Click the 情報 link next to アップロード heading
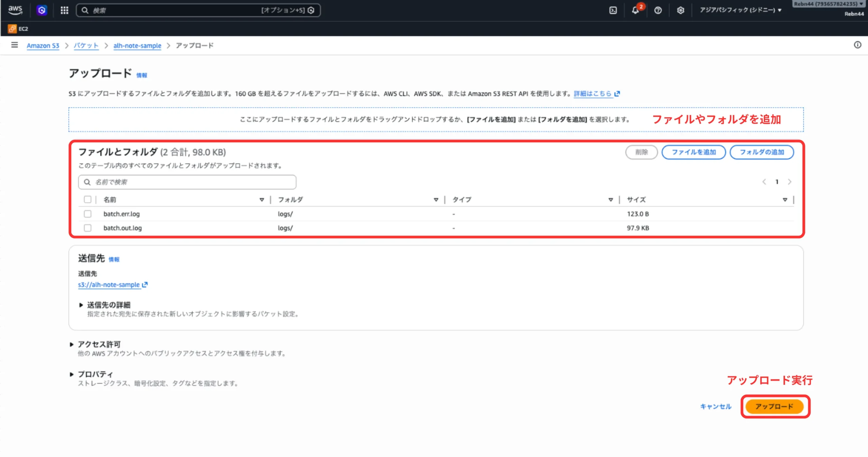Viewport: 868px width, 457px height. pyautogui.click(x=142, y=75)
